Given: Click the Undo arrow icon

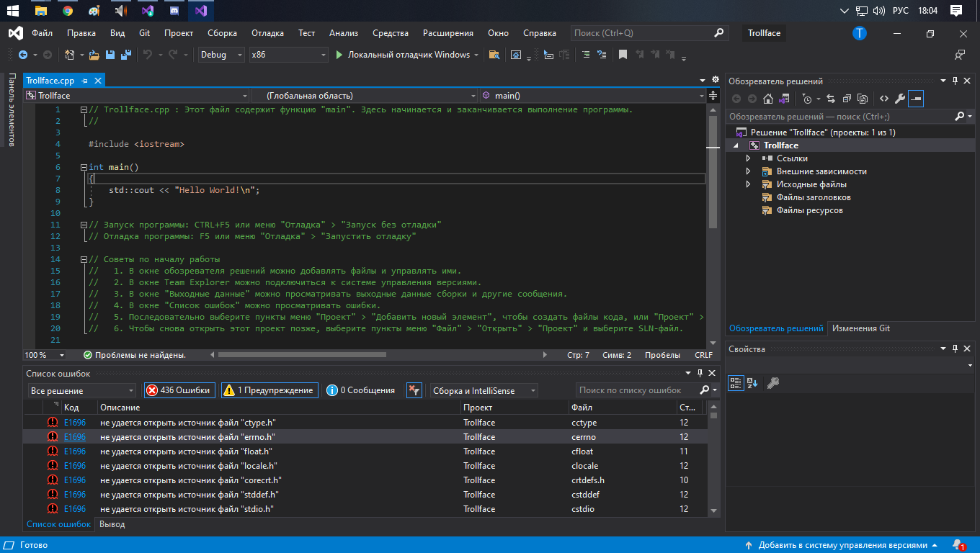Looking at the screenshot, I should pyautogui.click(x=147, y=55).
